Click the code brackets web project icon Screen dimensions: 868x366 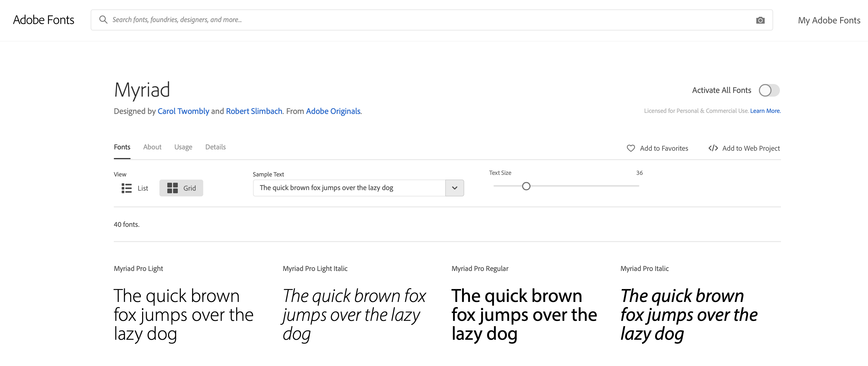[x=713, y=148]
